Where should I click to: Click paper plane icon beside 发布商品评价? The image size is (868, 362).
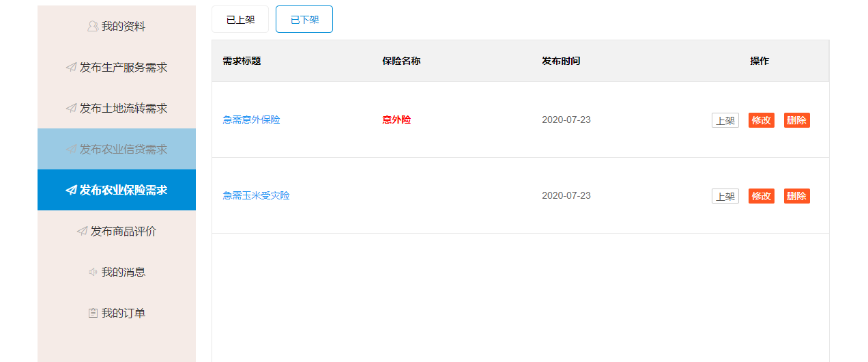click(82, 232)
